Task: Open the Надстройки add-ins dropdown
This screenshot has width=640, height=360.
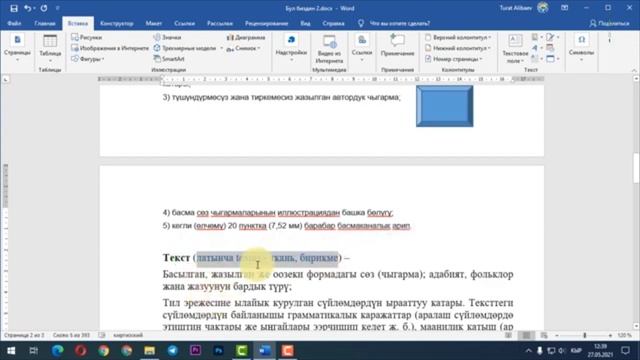Action: (x=291, y=48)
